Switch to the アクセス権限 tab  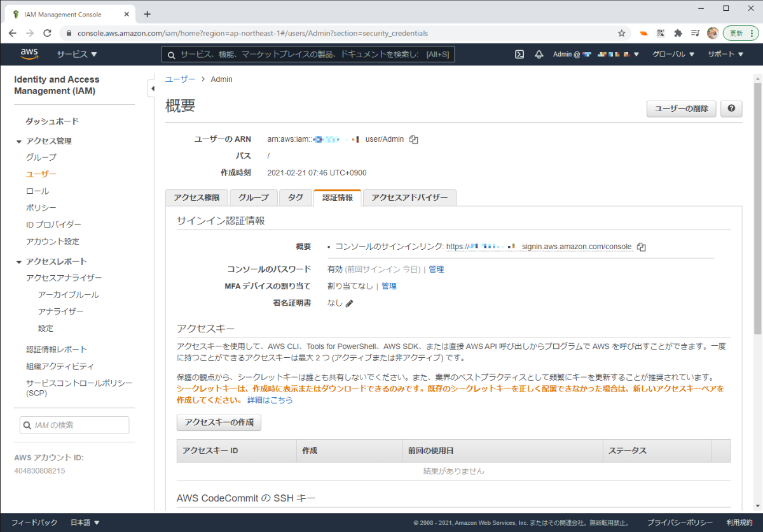(196, 198)
